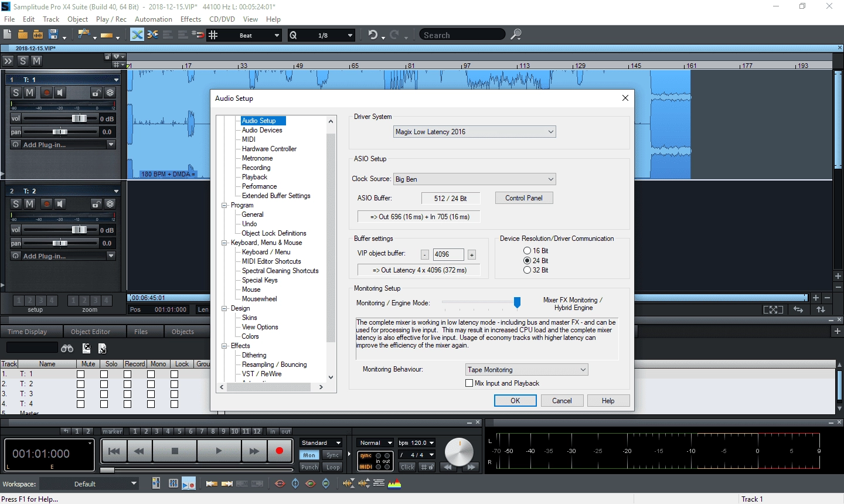Toggle the Mon monitoring button
The height and width of the screenshot is (504, 844).
click(x=309, y=455)
